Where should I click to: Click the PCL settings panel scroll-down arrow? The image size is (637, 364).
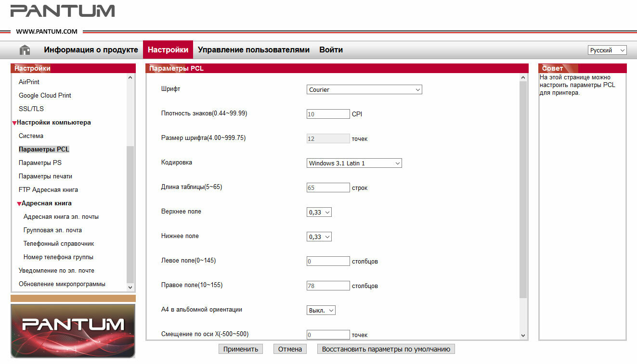[x=523, y=335]
